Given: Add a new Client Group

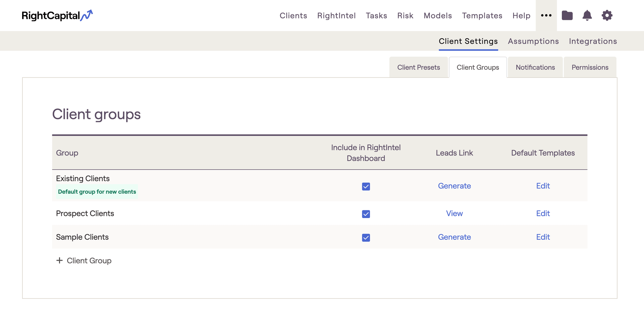Looking at the screenshot, I should pos(84,261).
